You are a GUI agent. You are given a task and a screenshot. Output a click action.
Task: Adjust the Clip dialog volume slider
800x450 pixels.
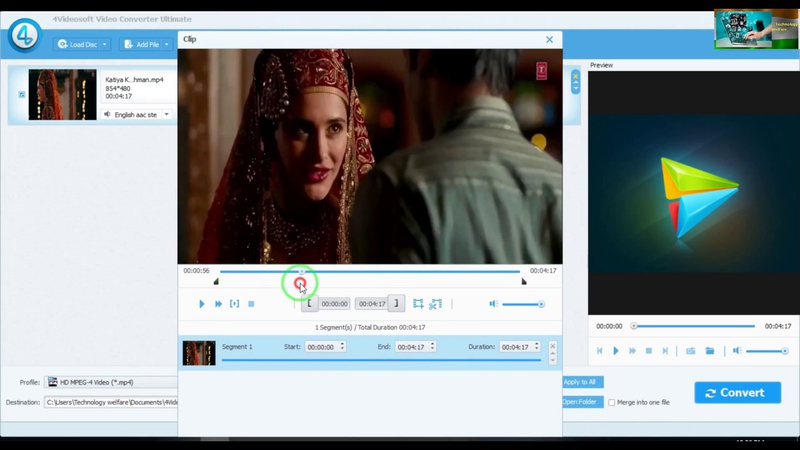523,305
